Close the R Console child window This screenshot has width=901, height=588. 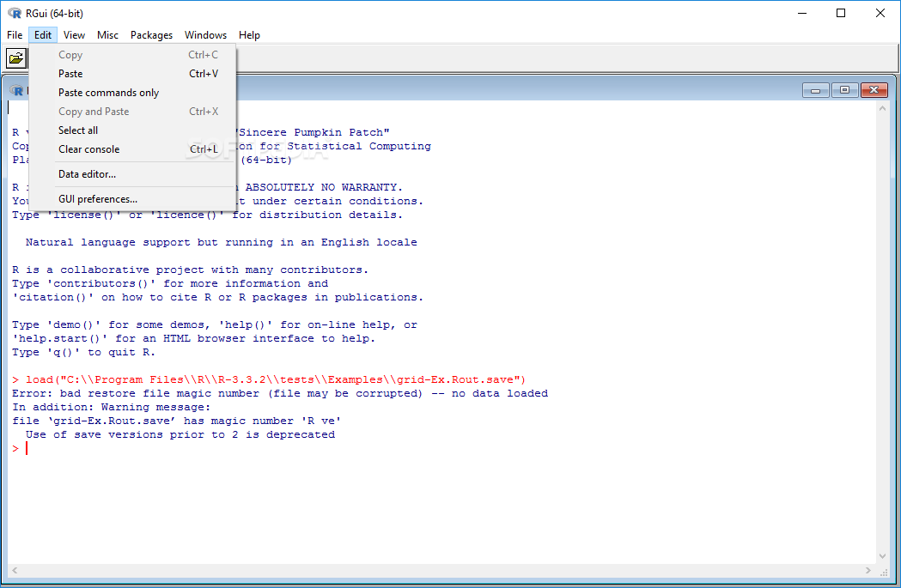pyautogui.click(x=874, y=90)
